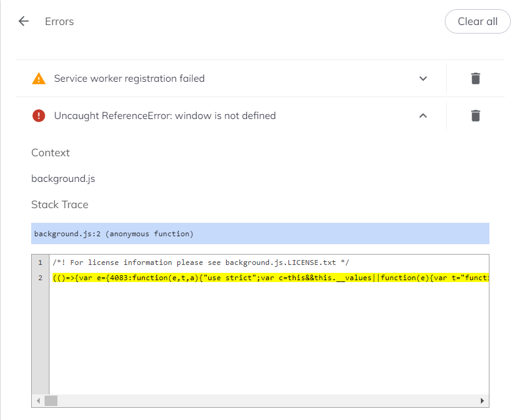Expand the Service worker registration failed entry

click(x=423, y=78)
